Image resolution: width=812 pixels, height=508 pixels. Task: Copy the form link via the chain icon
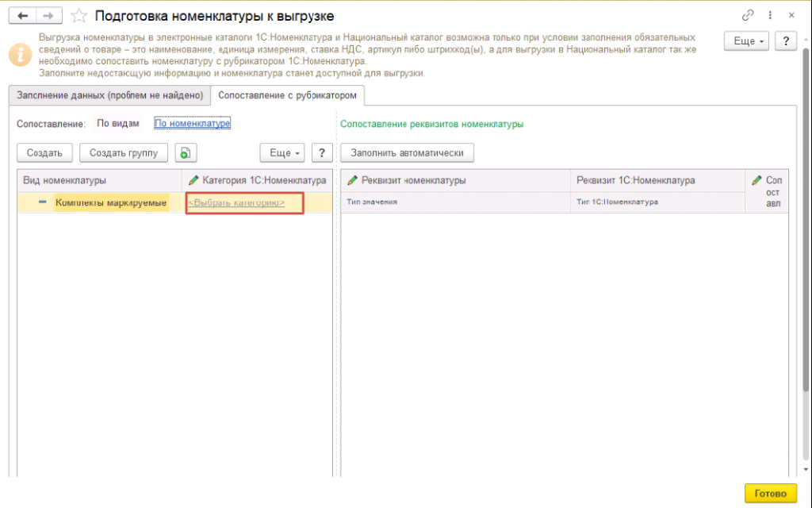click(x=748, y=15)
